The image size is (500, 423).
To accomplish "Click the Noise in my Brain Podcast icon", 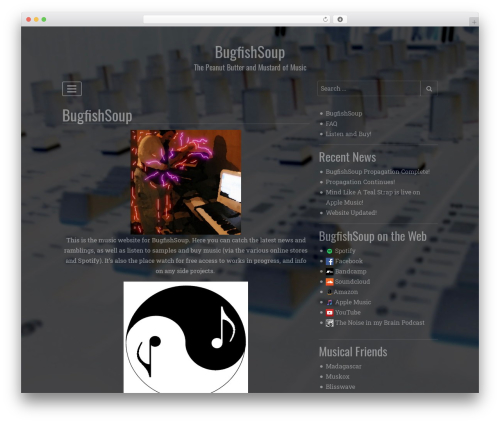I will pos(329,323).
